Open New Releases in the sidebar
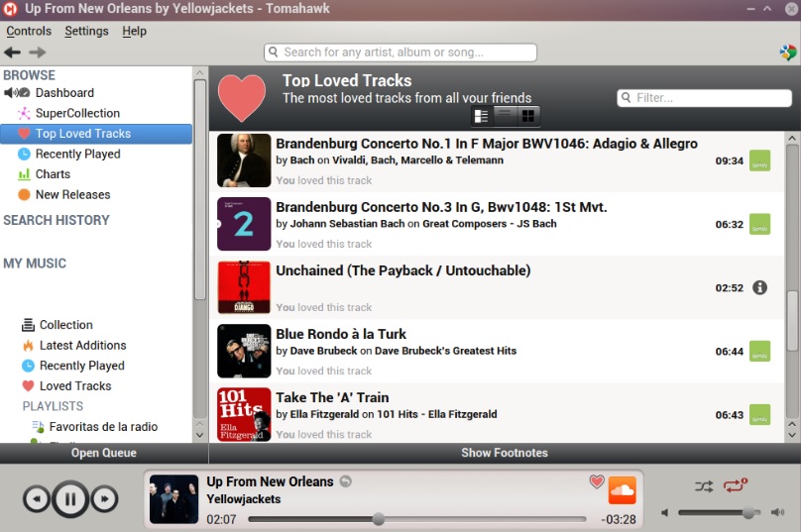 [x=72, y=195]
